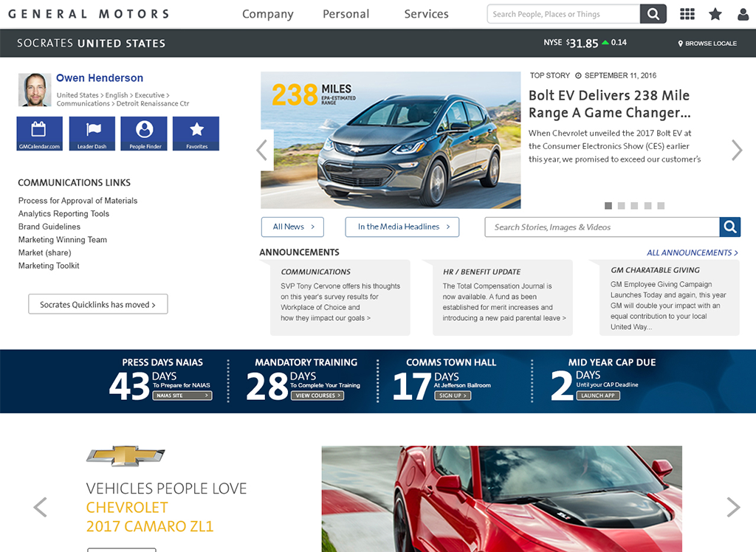The width and height of the screenshot is (756, 552).
Task: Open the Leader Dash tile
Action: pyautogui.click(x=92, y=134)
